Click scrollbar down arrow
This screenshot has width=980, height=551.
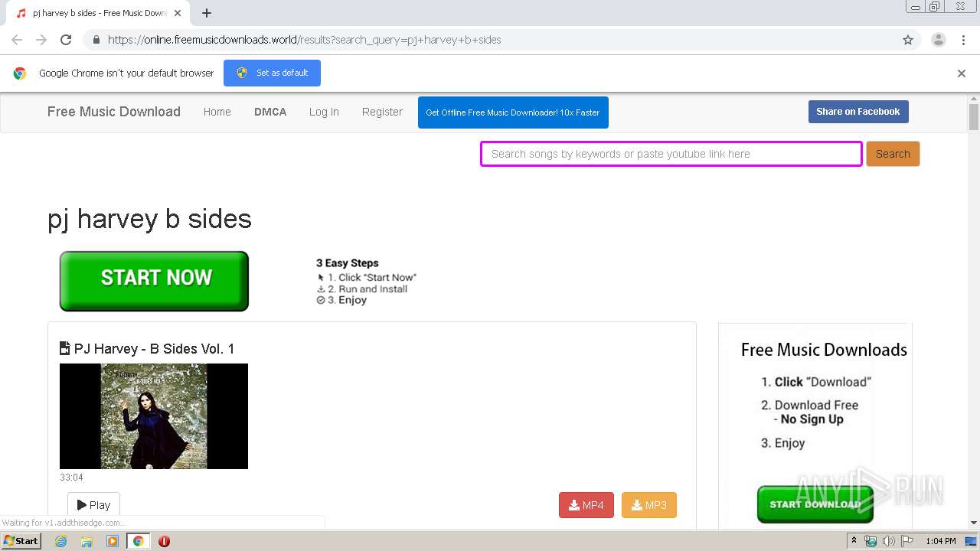click(974, 523)
